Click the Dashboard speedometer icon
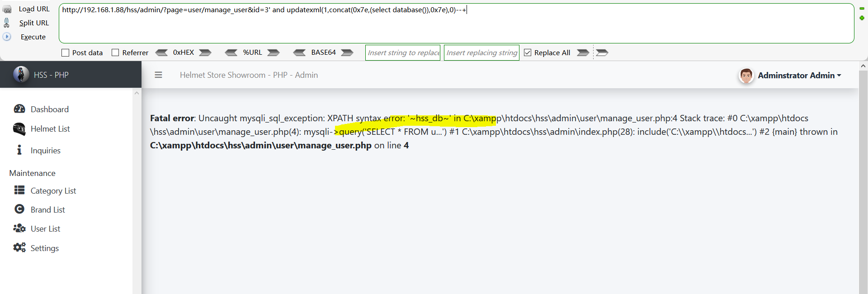The width and height of the screenshot is (868, 294). pos(19,109)
